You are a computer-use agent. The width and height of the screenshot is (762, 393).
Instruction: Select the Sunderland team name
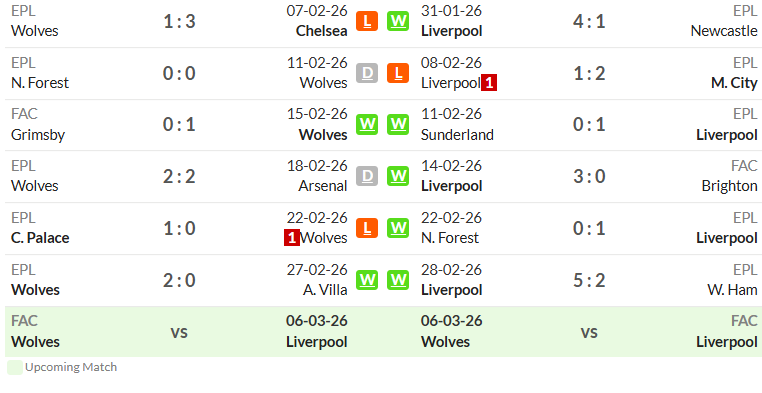pos(457,135)
